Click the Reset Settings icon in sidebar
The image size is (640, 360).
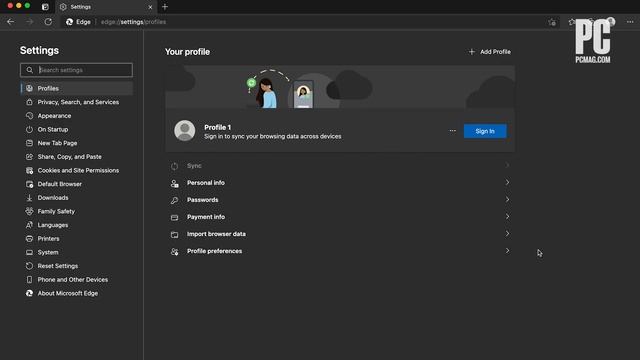tap(29, 266)
